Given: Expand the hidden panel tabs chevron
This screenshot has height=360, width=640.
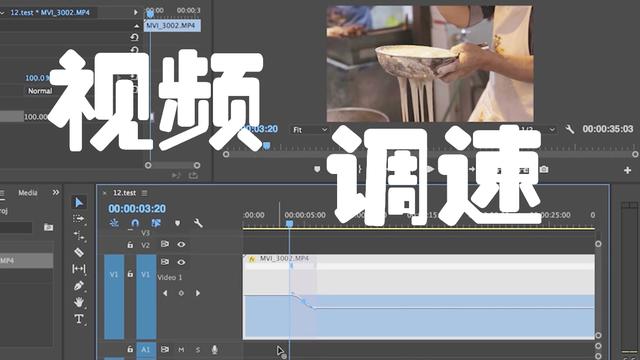Looking at the screenshot, I should [56, 192].
